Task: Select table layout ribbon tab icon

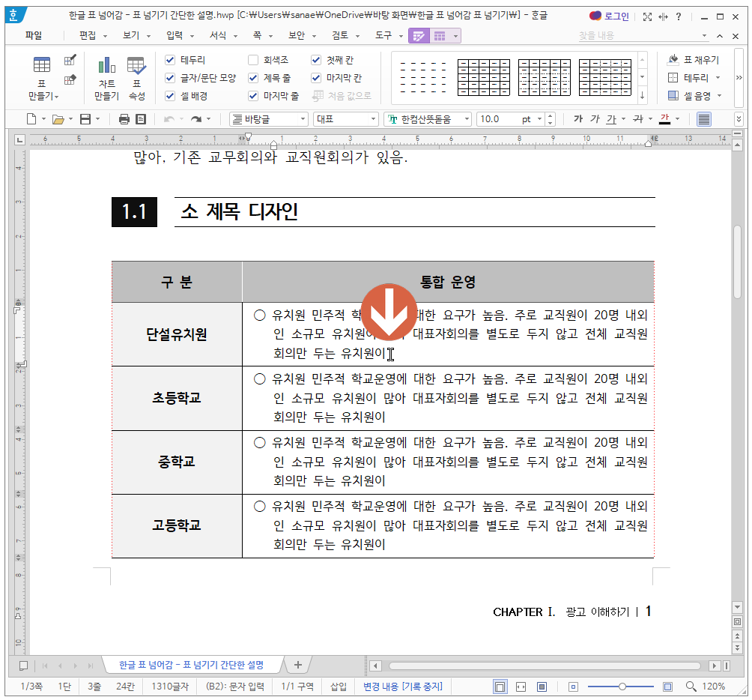Action: (440, 36)
